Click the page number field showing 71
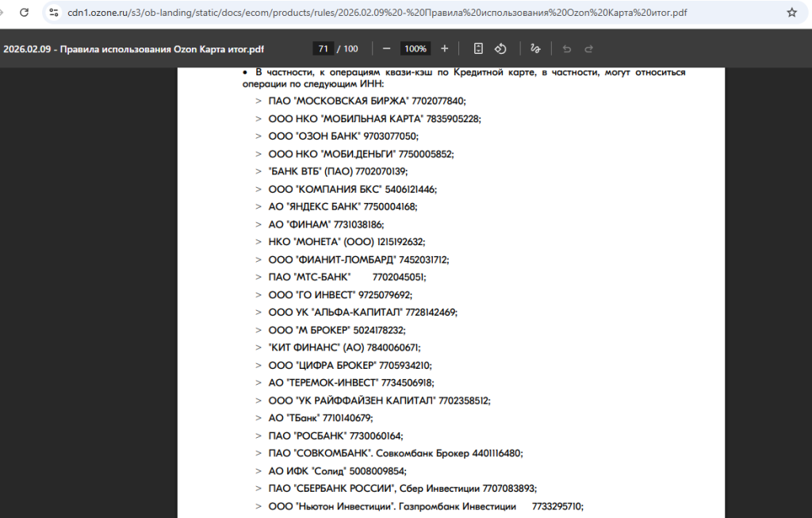Screen dimensions: 812x518 coord(323,48)
